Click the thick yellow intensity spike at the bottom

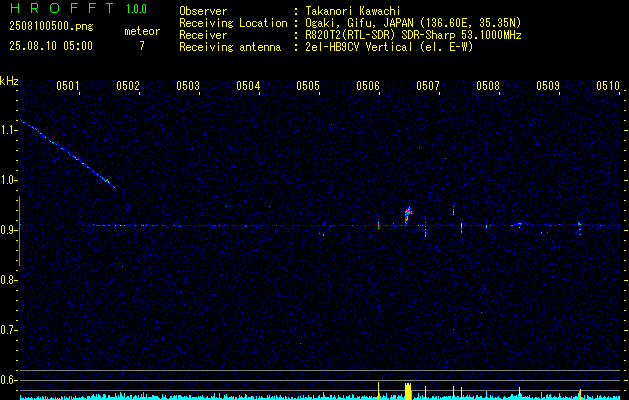pyautogui.click(x=408, y=391)
